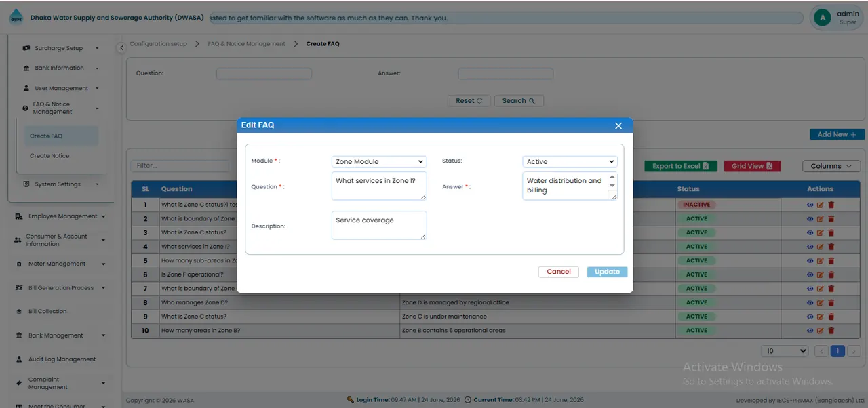Screen dimensions: 868x408
Task: Select Create FAQ in the sidebar
Action: pos(61,136)
